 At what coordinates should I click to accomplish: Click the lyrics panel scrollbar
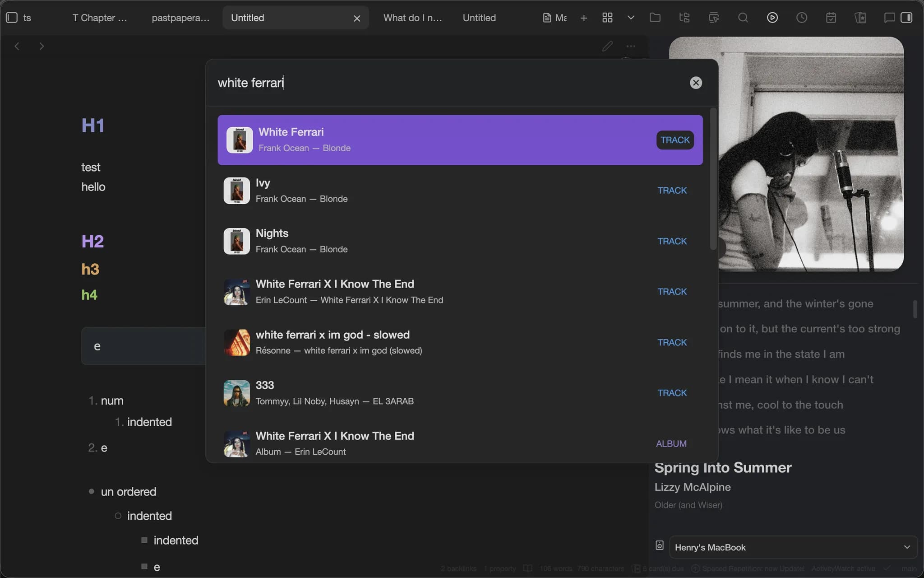pos(915,309)
